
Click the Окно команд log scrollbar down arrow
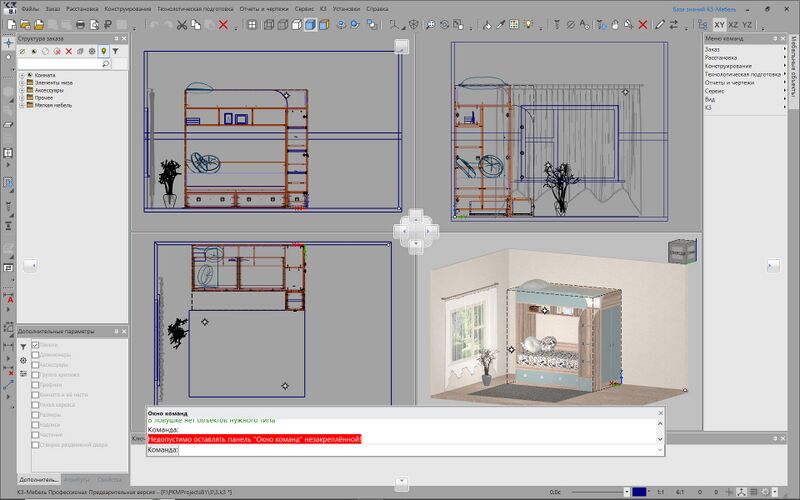click(660, 439)
